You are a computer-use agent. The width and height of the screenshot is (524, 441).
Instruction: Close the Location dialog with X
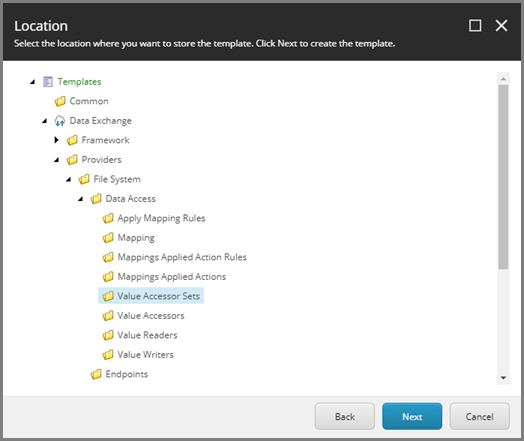(x=501, y=25)
